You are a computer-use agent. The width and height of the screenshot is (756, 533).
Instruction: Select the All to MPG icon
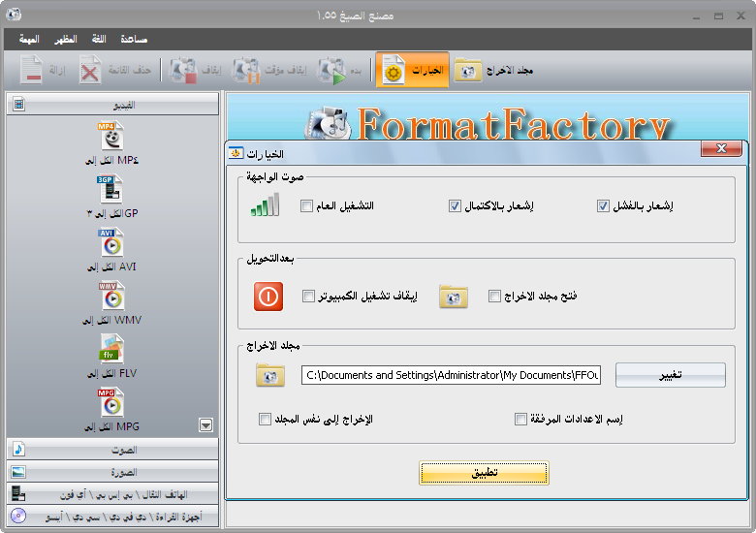tap(111, 402)
